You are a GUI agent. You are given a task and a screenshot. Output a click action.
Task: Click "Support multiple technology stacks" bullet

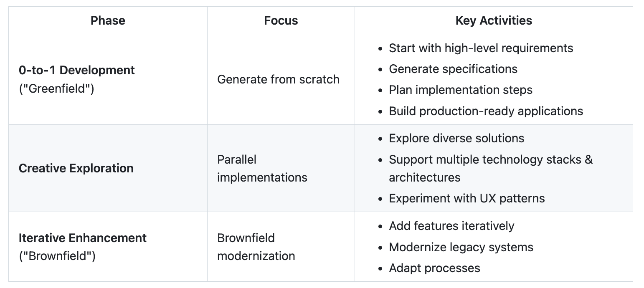pos(490,160)
